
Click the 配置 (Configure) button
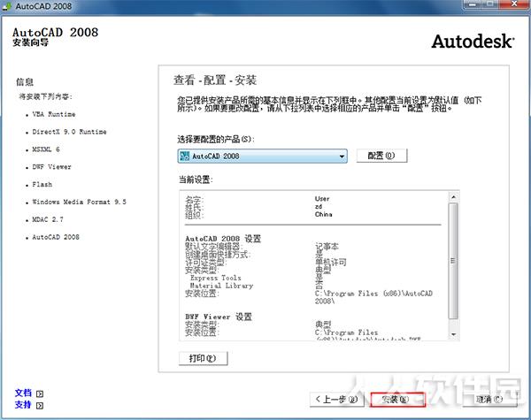(x=381, y=156)
